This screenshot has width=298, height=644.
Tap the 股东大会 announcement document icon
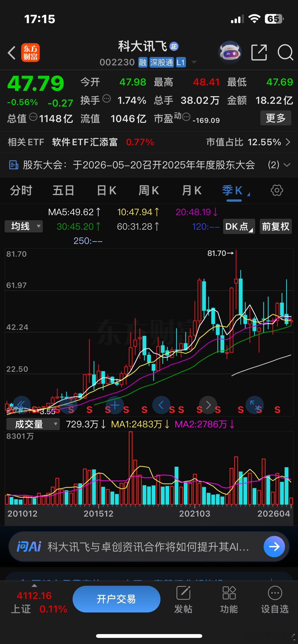13,165
